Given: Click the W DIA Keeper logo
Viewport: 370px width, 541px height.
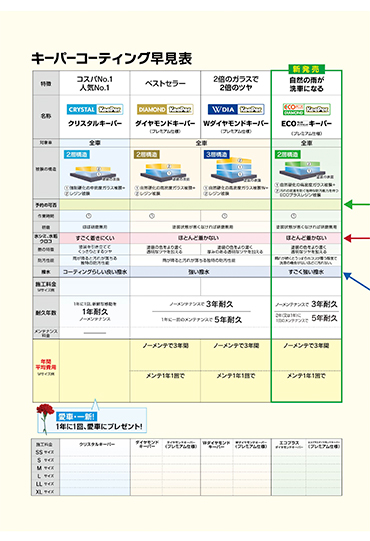Looking at the screenshot, I should point(236,109).
